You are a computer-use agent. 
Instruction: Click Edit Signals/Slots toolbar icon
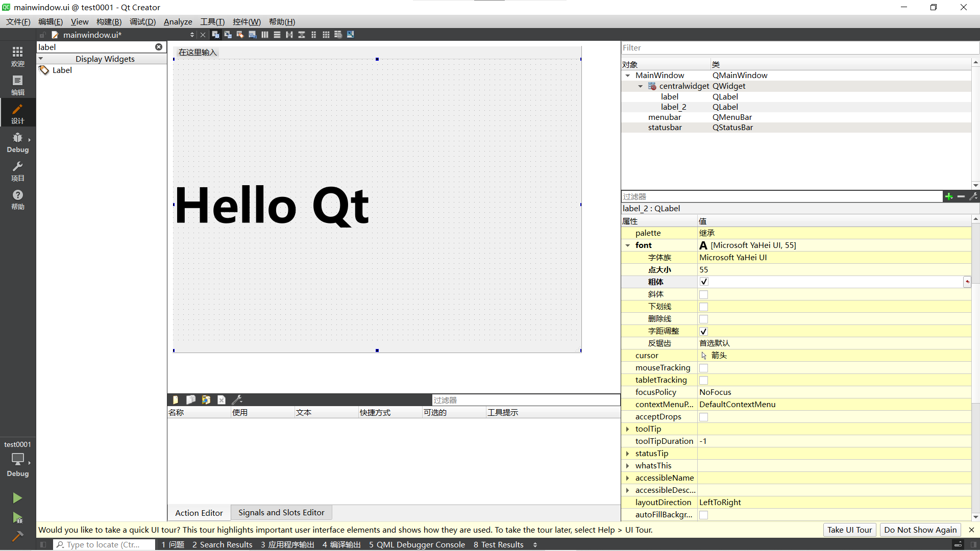click(x=228, y=35)
